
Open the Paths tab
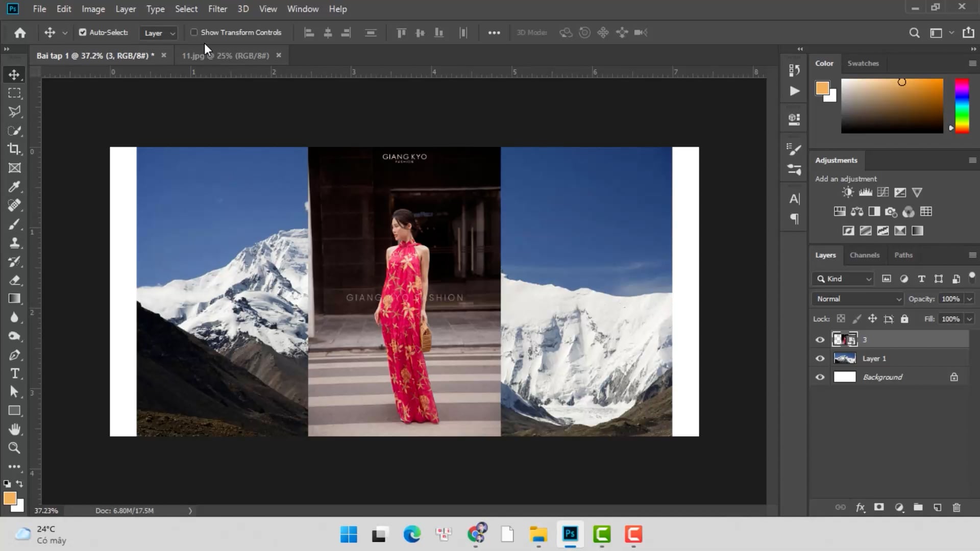tap(903, 255)
